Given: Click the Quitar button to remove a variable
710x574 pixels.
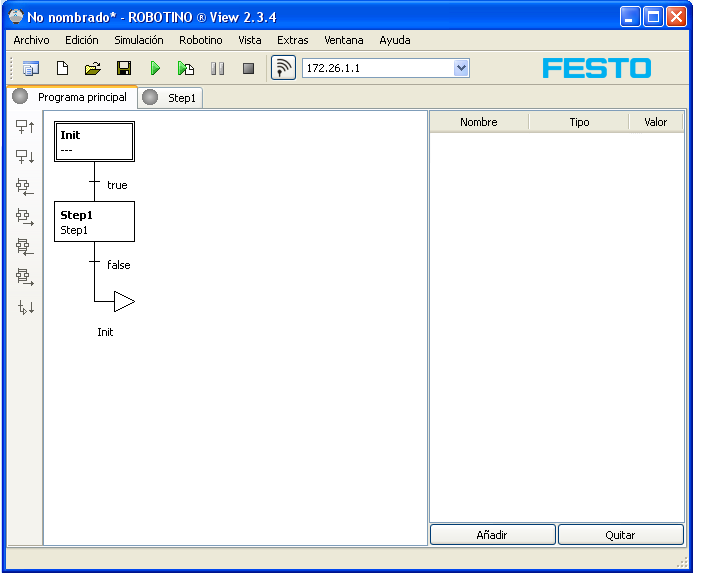Looking at the screenshot, I should [x=620, y=535].
